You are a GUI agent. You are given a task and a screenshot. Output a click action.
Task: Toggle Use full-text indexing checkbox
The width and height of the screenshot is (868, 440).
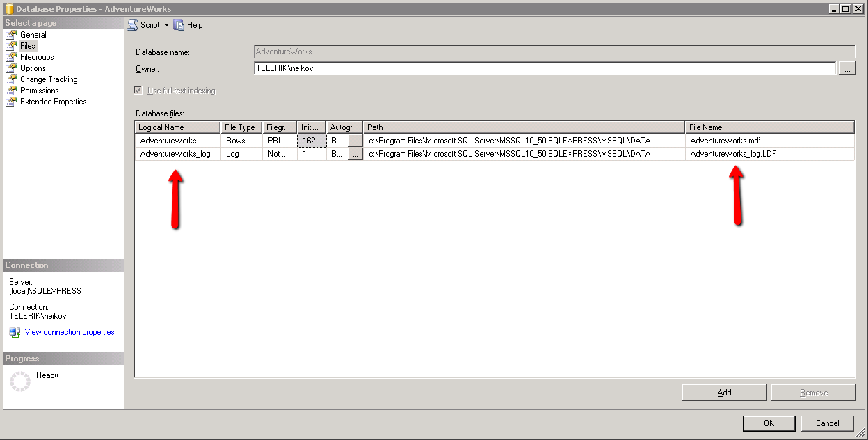pyautogui.click(x=138, y=91)
